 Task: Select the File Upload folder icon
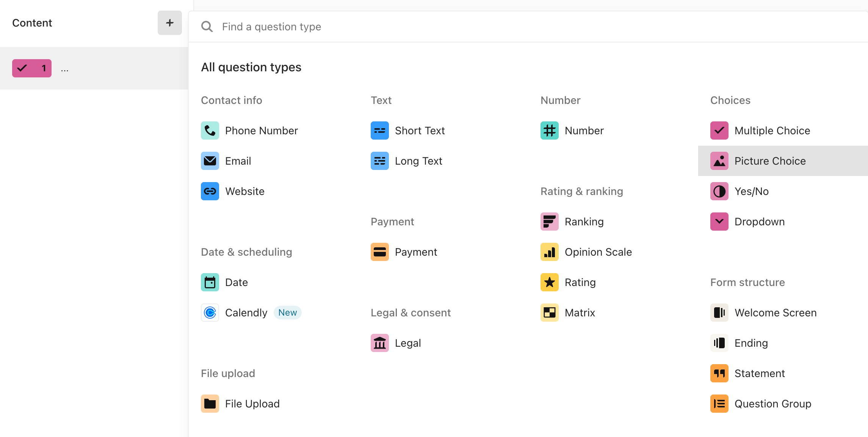[210, 404]
